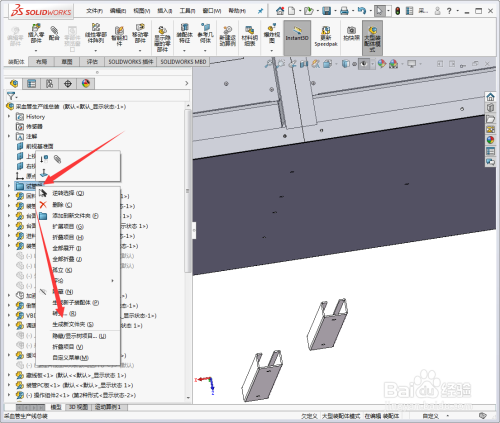Open the File Explorer folder icon in task pane
500x423 pixels.
(490, 119)
